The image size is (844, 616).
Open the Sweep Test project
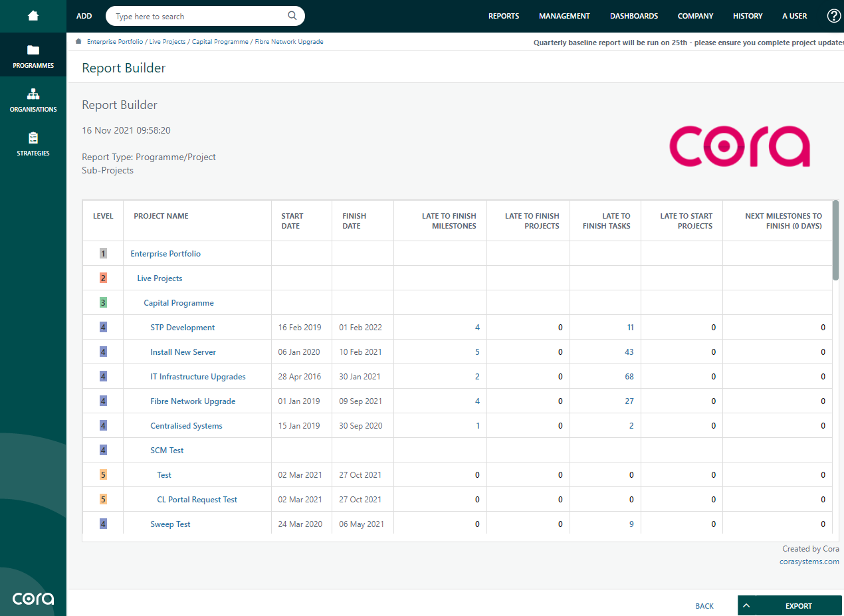pyautogui.click(x=170, y=524)
